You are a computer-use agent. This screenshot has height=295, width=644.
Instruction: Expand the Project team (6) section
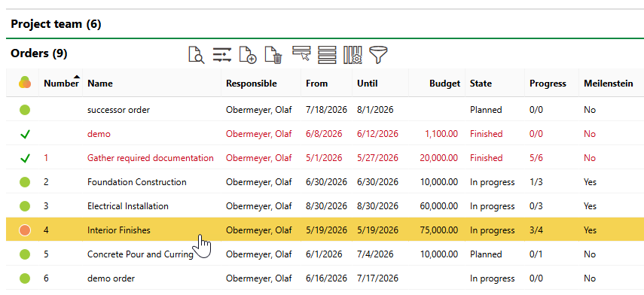(x=56, y=24)
